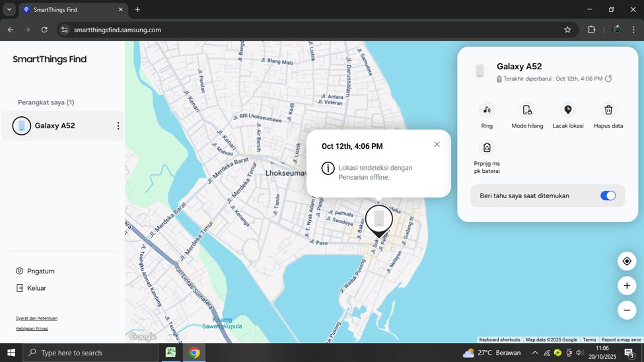The height and width of the screenshot is (362, 644).
Task: Select Galaxy A52 in device list
Action: [63, 126]
